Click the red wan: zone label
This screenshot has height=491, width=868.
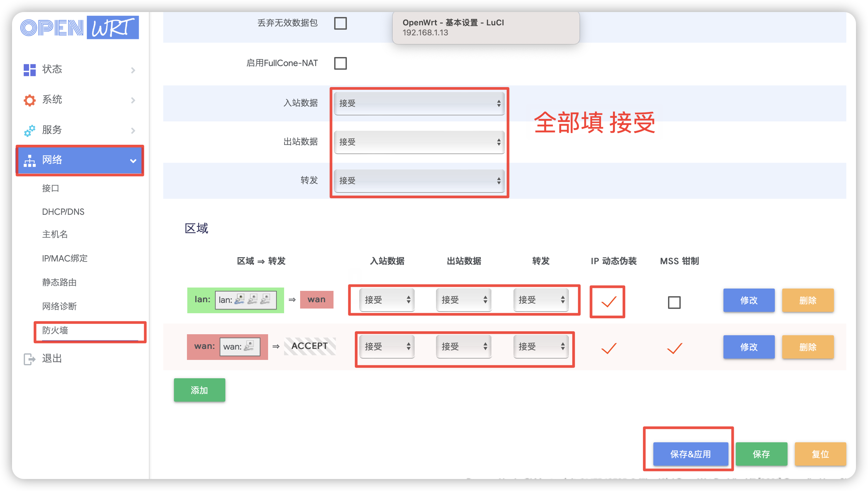pyautogui.click(x=204, y=346)
